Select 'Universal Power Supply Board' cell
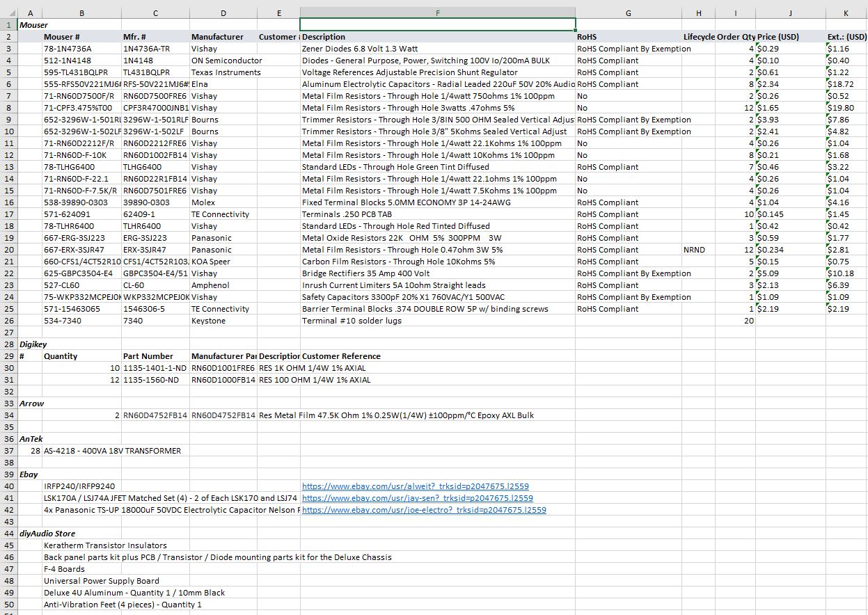Viewport: 868px width, 615px height. (x=102, y=581)
